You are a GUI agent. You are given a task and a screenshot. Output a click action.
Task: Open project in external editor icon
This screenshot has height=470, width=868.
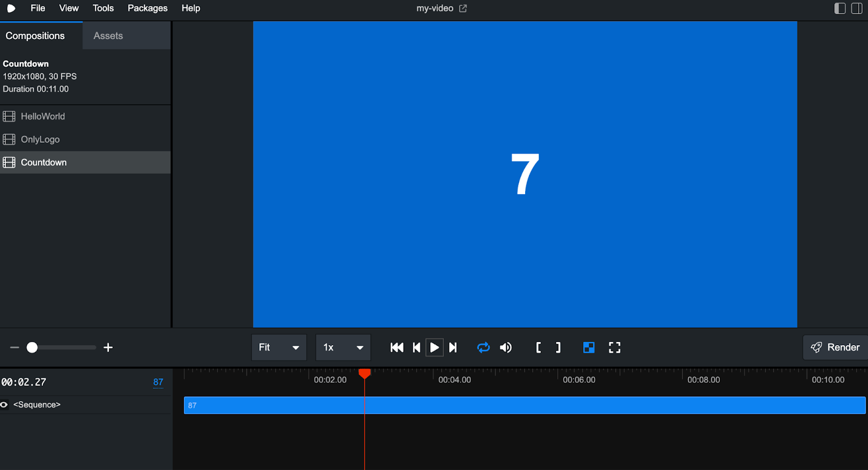463,8
